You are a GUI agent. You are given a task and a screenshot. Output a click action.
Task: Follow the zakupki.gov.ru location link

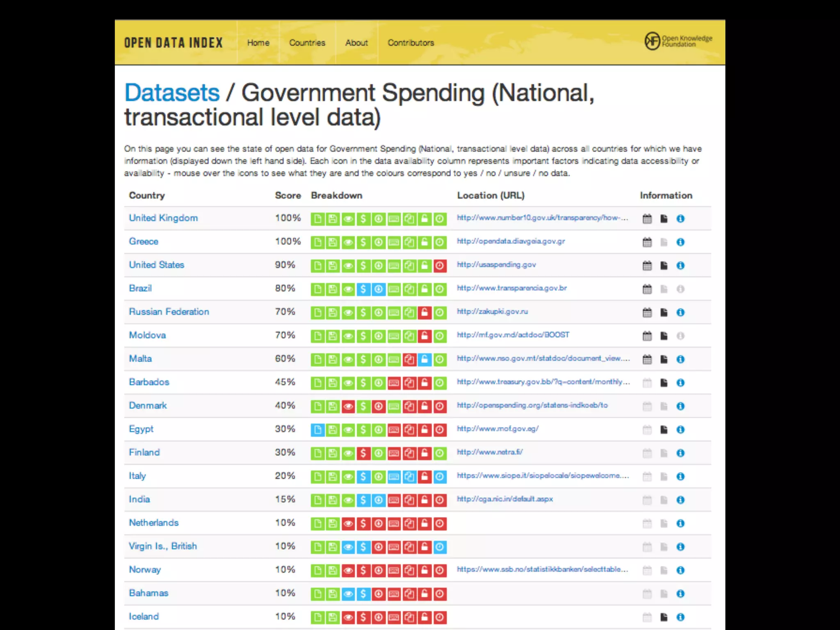click(492, 312)
